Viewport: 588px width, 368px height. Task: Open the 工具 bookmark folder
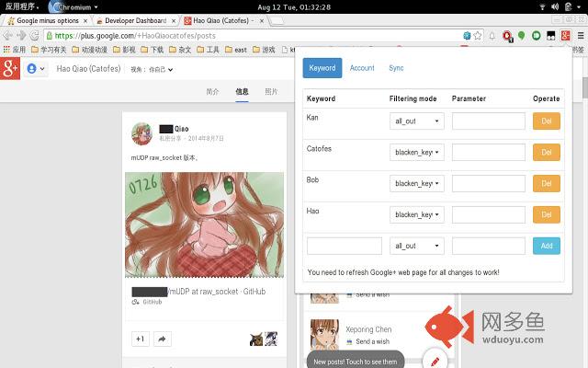[208, 50]
